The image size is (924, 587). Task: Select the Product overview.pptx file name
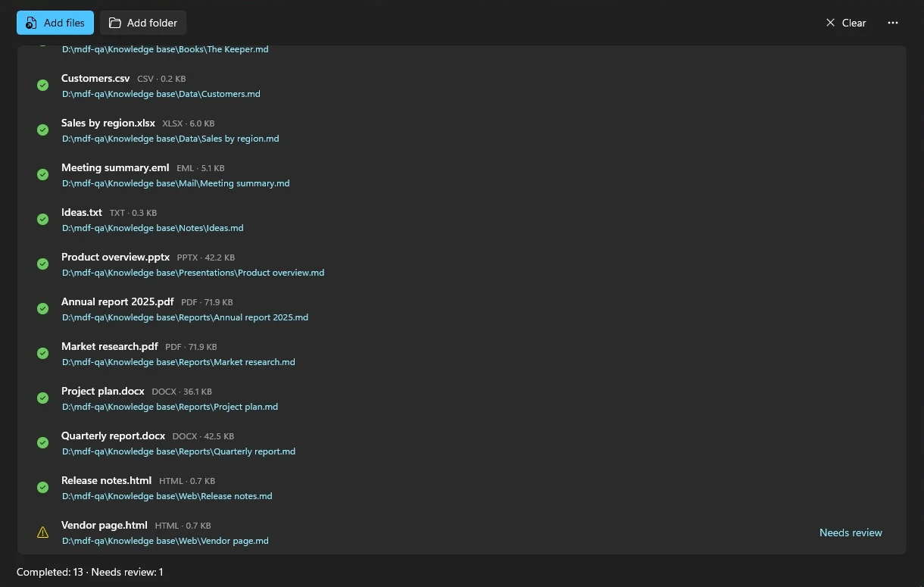click(x=116, y=257)
